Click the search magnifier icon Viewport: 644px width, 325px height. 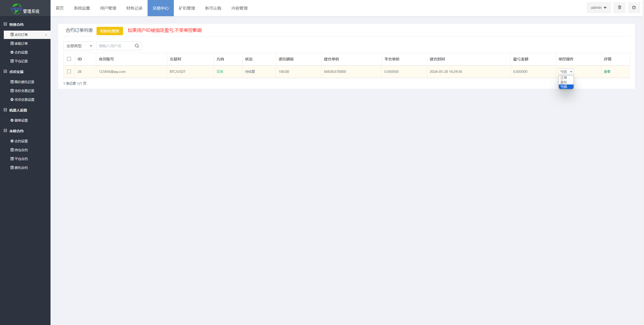(137, 46)
